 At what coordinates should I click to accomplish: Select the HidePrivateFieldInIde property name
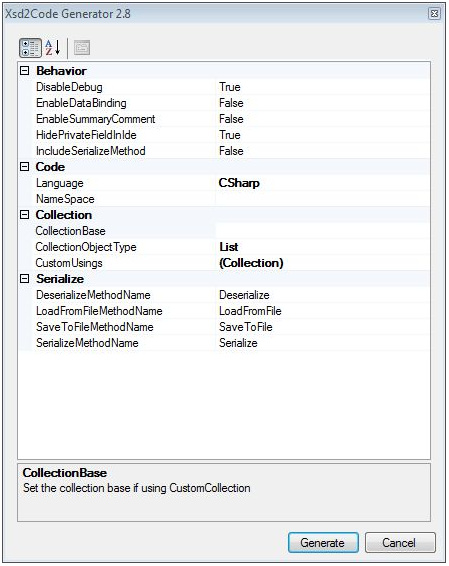click(x=86, y=135)
